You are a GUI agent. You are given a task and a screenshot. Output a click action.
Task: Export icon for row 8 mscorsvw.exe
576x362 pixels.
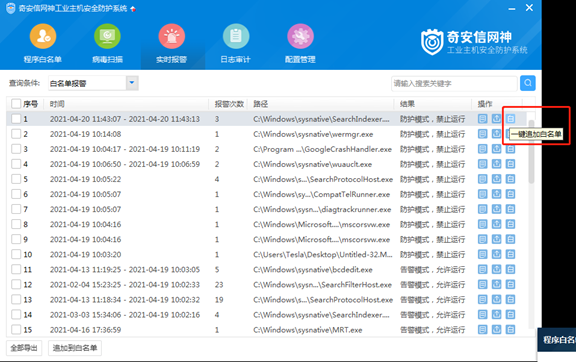point(496,224)
